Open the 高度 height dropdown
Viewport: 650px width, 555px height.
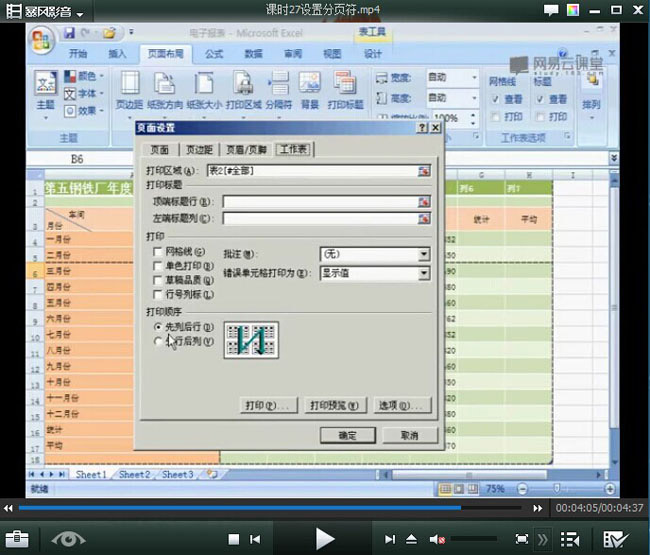(474, 98)
